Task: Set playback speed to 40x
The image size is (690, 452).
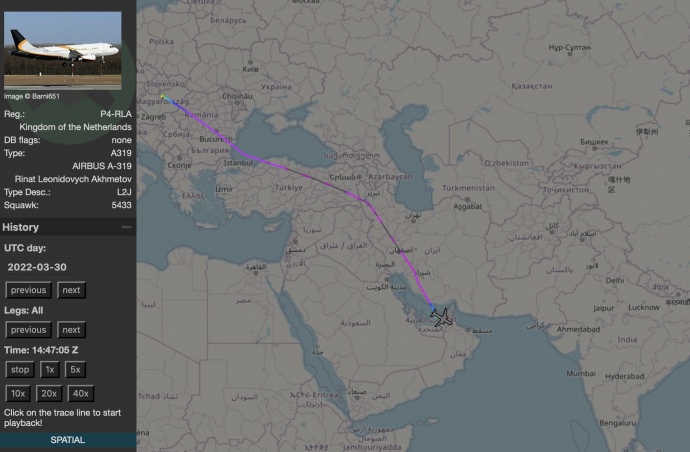Action: coord(81,393)
